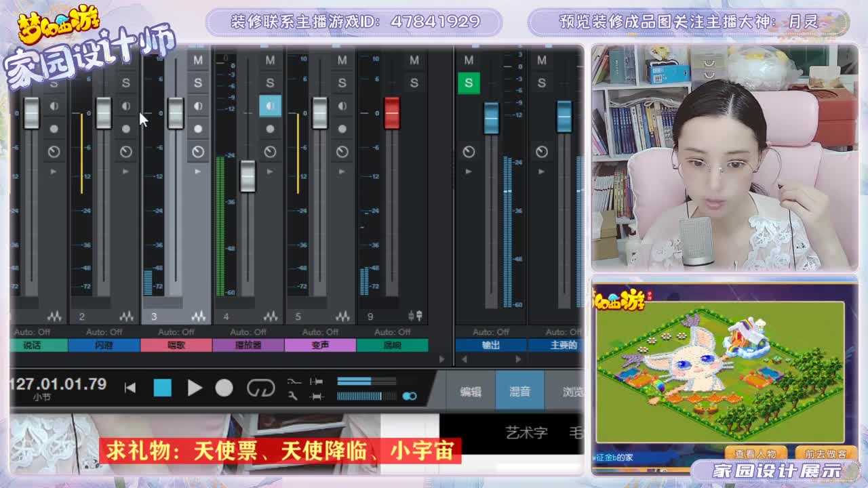The width and height of the screenshot is (868, 488).
Task: Solo channel 3 唱歌
Action: [198, 83]
